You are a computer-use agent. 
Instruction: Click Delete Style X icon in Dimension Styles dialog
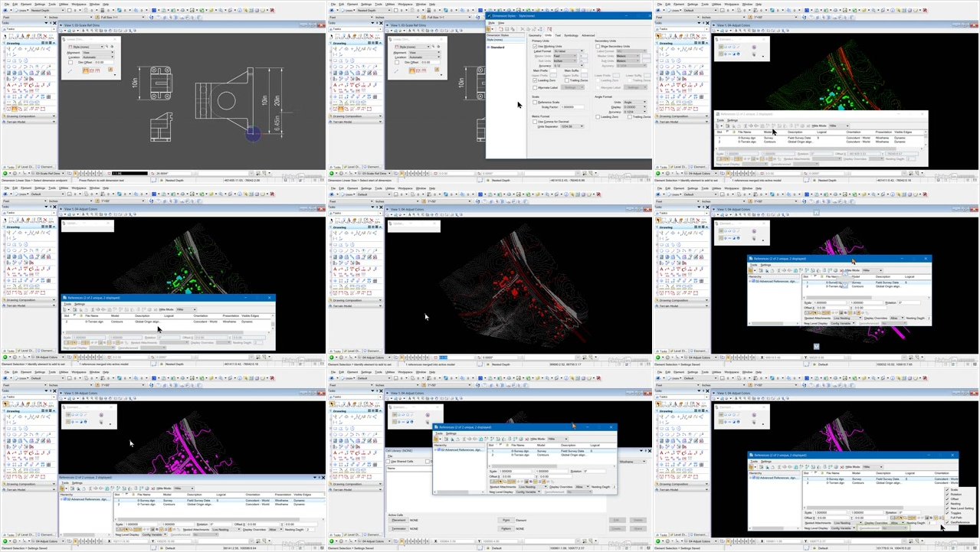[x=523, y=29]
